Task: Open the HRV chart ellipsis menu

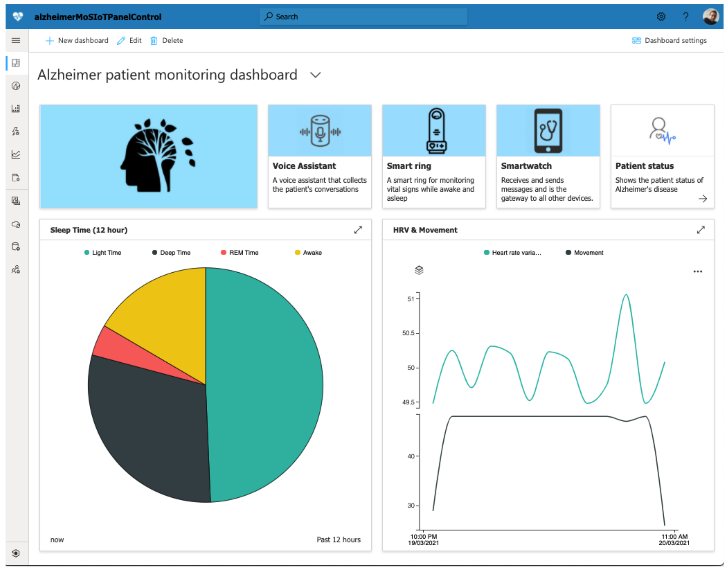Action: point(698,271)
